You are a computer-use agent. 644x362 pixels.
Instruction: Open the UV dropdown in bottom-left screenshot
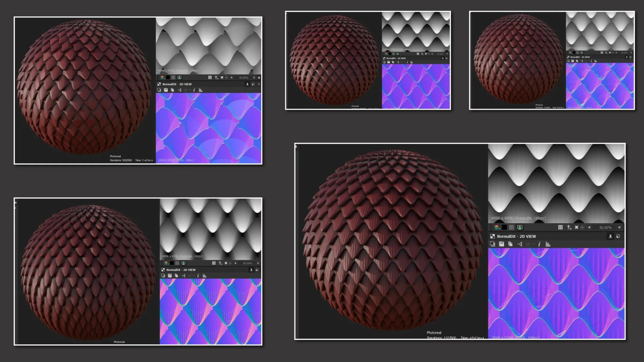[191, 276]
